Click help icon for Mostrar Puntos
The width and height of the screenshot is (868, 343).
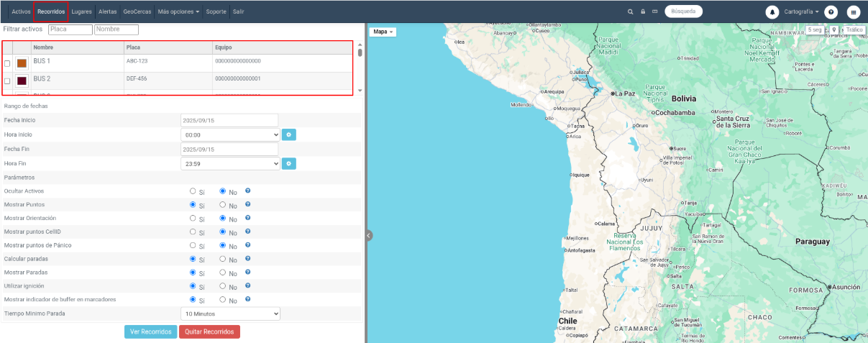coord(247,204)
